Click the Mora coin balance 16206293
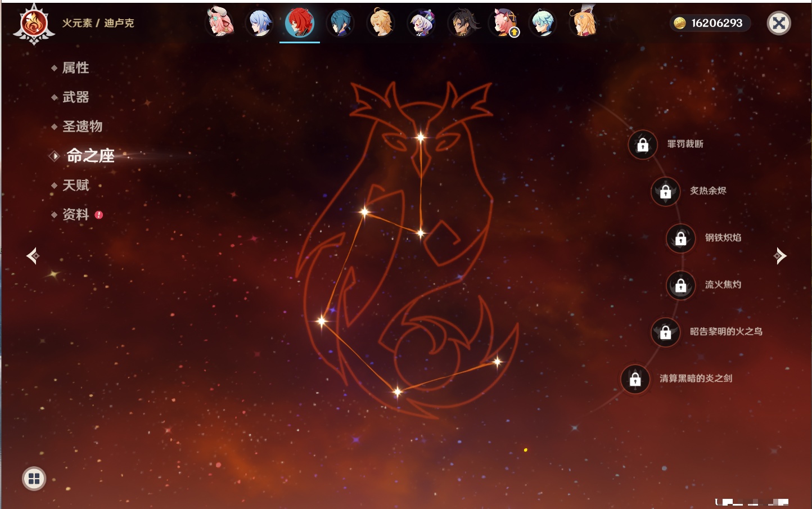812x509 pixels. tap(710, 23)
